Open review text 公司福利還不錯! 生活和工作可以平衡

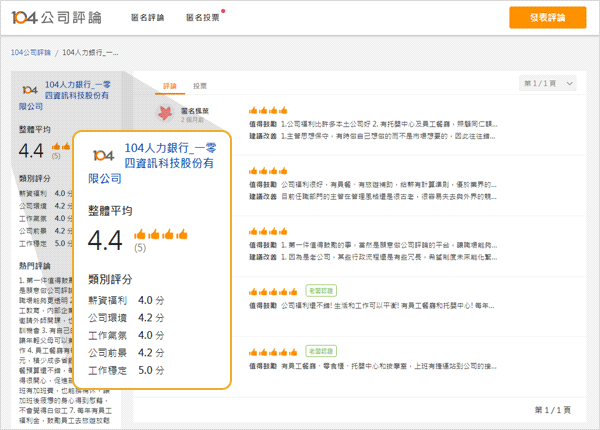tap(388, 306)
